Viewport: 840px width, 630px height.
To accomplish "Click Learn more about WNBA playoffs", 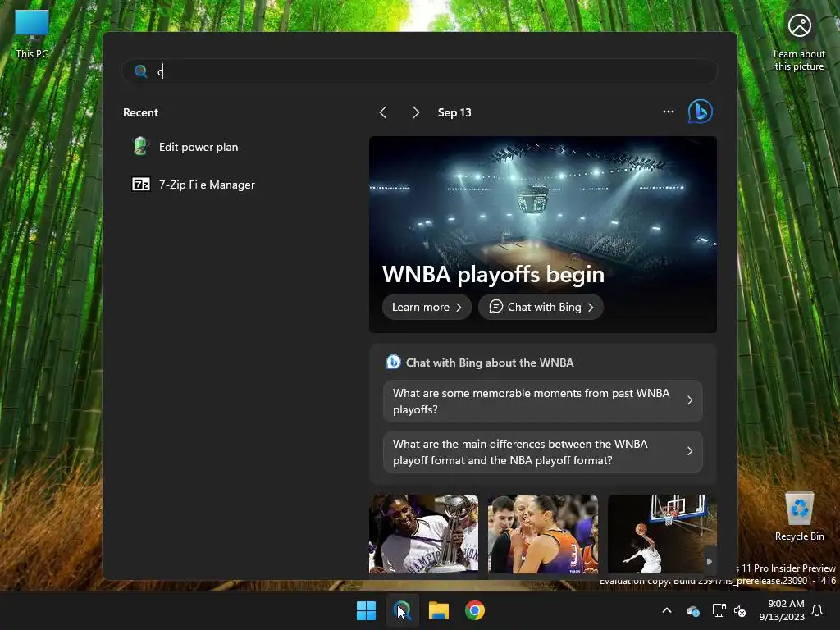I will click(x=427, y=307).
